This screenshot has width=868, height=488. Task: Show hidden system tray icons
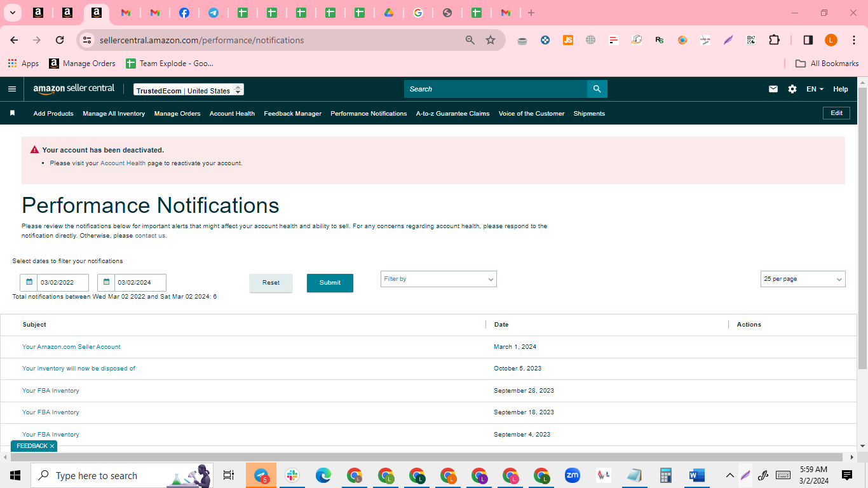(730, 475)
